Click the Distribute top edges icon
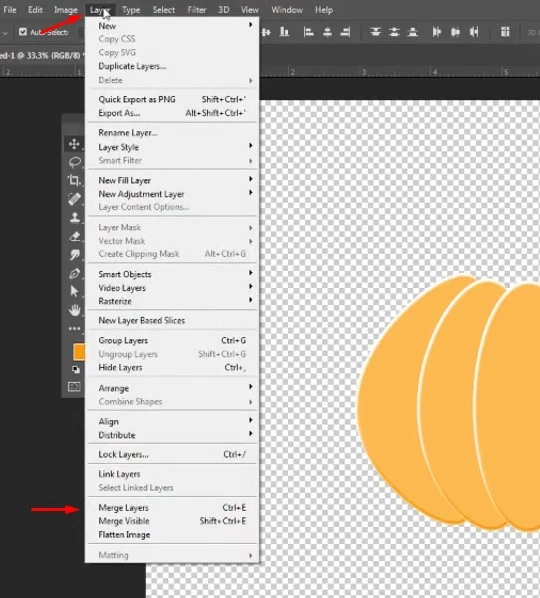The height and width of the screenshot is (598, 540). coord(376,32)
